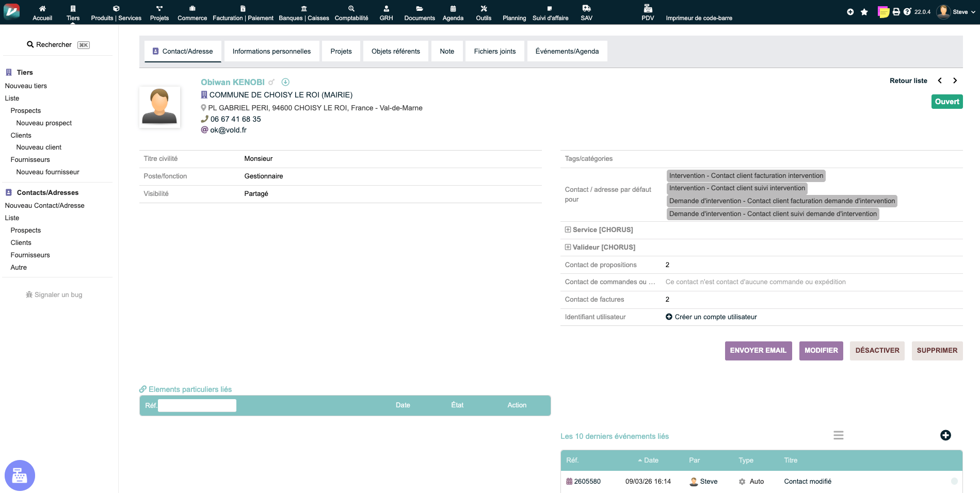Screen dimensions: 980x493
Task: Open the Fichiers joints tab
Action: point(494,52)
